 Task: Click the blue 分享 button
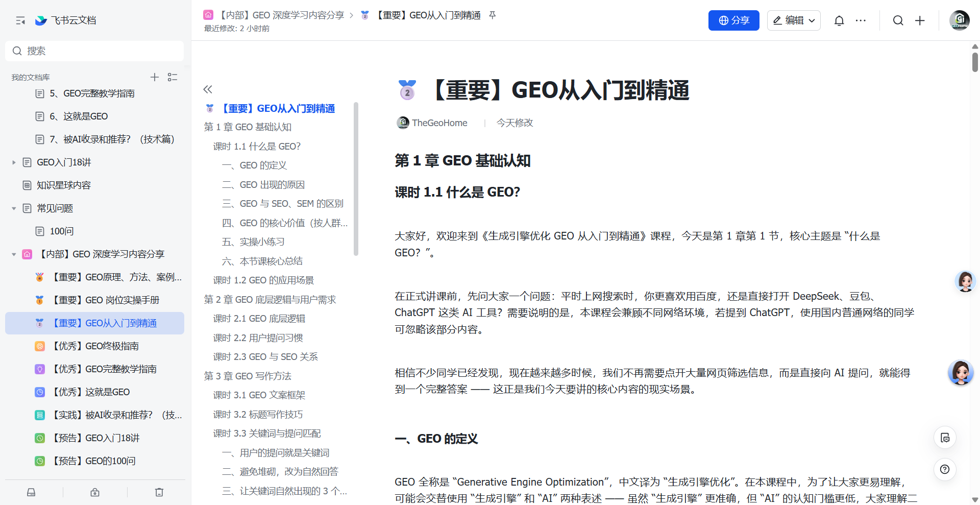click(x=733, y=20)
